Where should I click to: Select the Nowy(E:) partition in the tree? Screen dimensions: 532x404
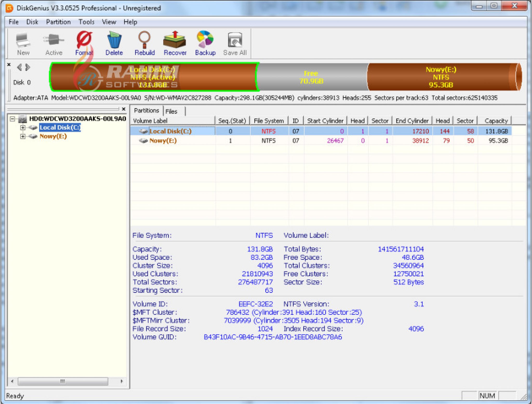click(53, 136)
